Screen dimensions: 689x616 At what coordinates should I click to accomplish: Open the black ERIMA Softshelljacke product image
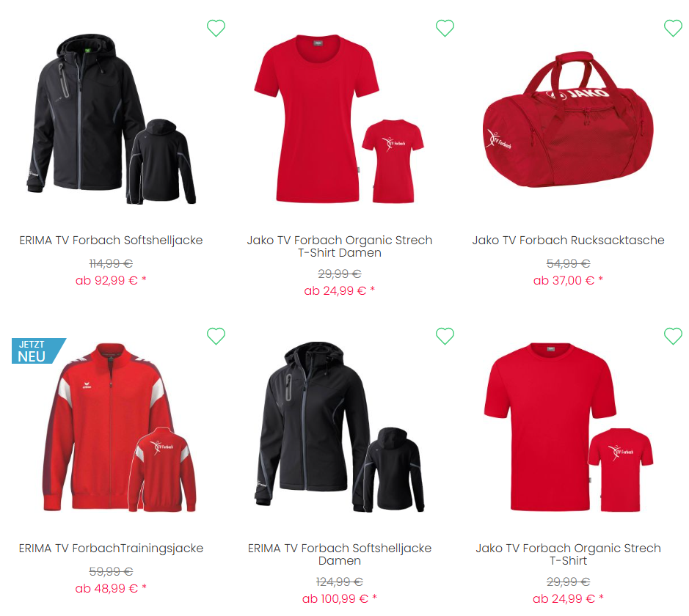(x=112, y=119)
